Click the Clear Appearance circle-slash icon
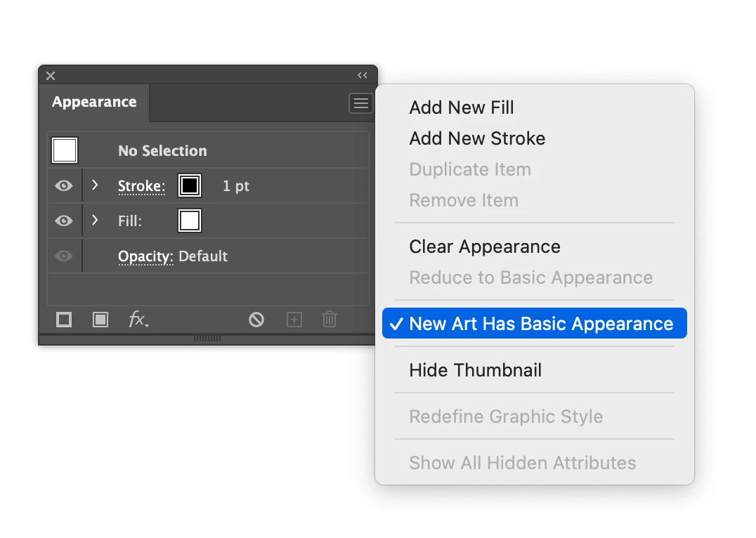 256,320
